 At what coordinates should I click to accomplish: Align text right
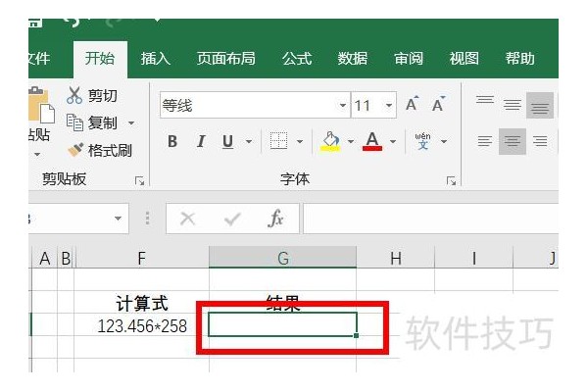(540, 141)
